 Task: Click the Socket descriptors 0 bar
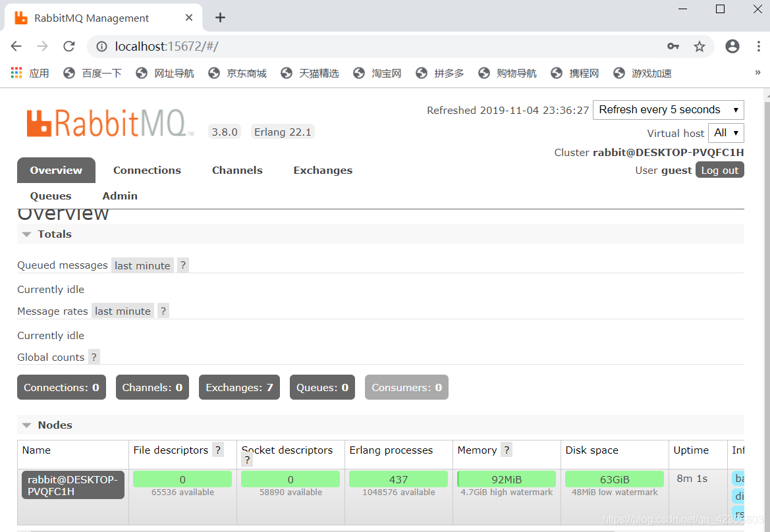click(x=290, y=479)
